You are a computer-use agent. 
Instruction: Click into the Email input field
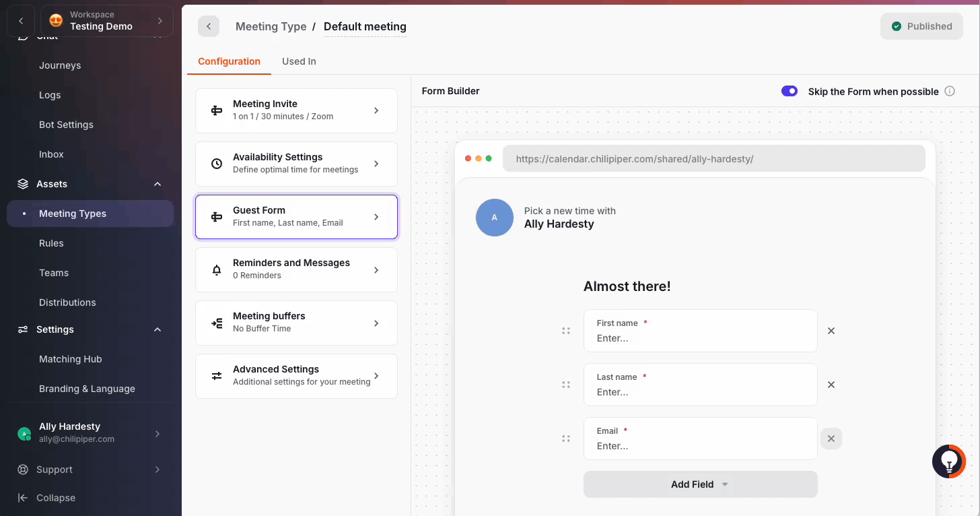[701, 439]
